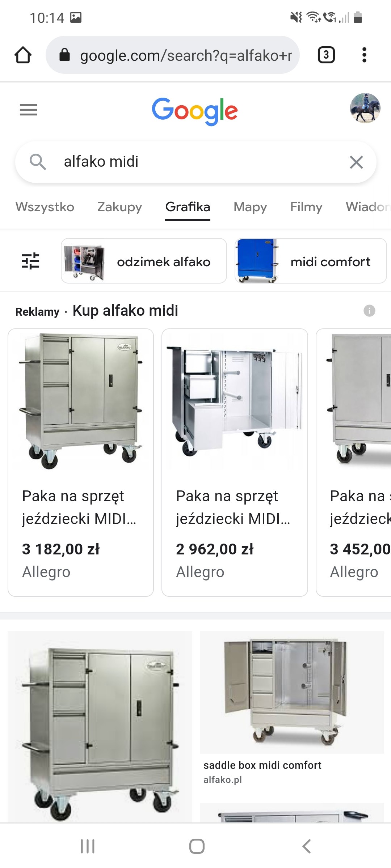The height and width of the screenshot is (868, 391).
Task: Switch to the Wszystko tab
Action: [45, 207]
